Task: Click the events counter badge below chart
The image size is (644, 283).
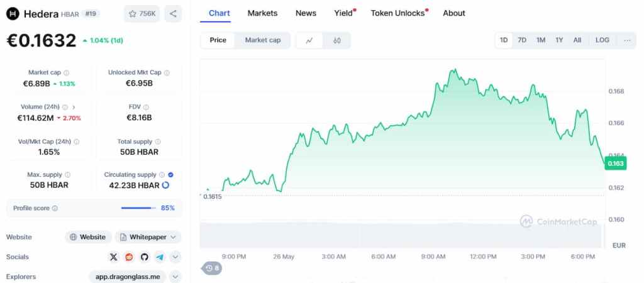Action: pos(212,269)
